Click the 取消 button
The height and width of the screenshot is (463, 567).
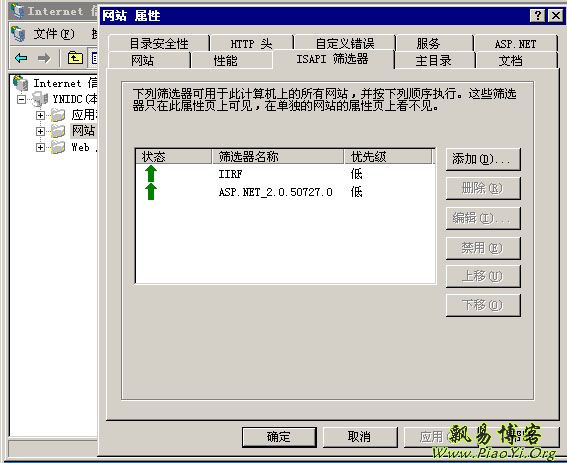click(360, 437)
